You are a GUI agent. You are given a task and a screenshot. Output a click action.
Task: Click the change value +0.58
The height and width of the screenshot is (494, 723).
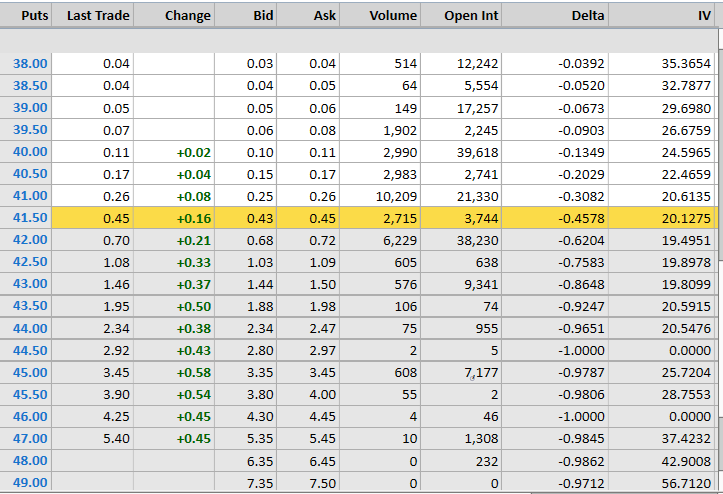(194, 373)
